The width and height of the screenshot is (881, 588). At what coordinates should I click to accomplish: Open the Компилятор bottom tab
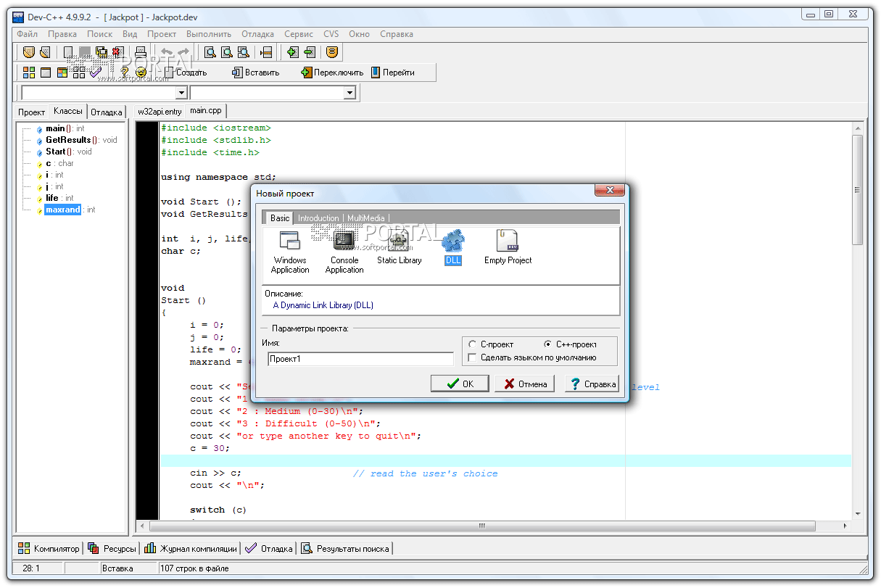(x=49, y=549)
